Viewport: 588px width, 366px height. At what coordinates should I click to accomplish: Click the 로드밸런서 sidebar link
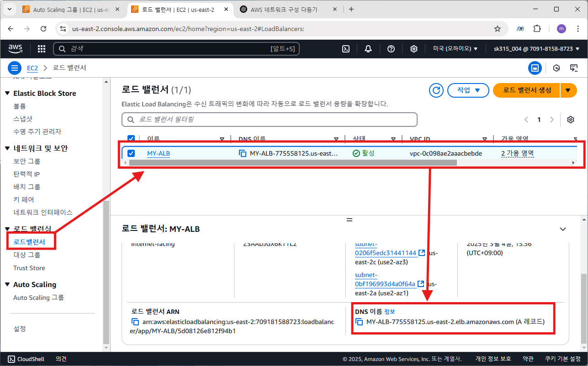[29, 241]
